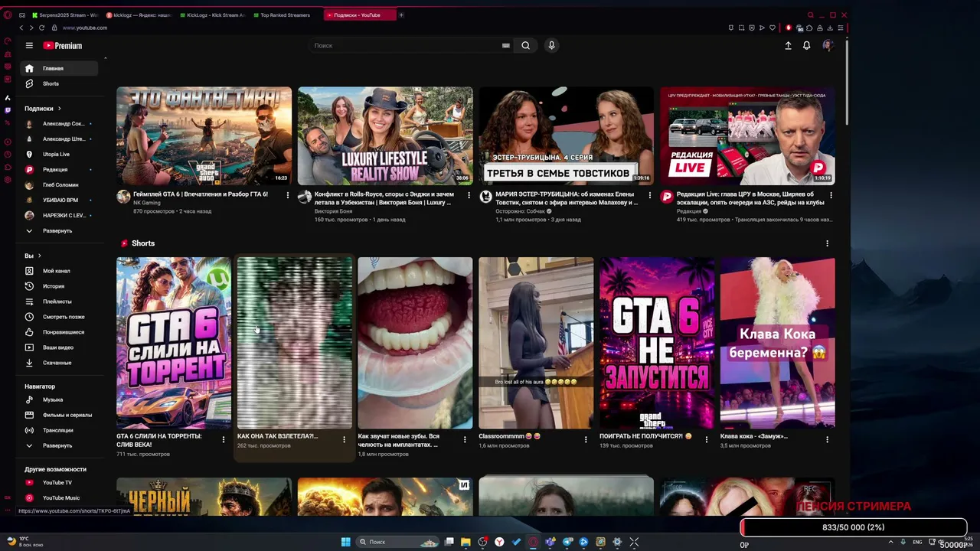Open the GTA 6 слили на торрент short
This screenshot has height=551, width=980.
coord(174,343)
